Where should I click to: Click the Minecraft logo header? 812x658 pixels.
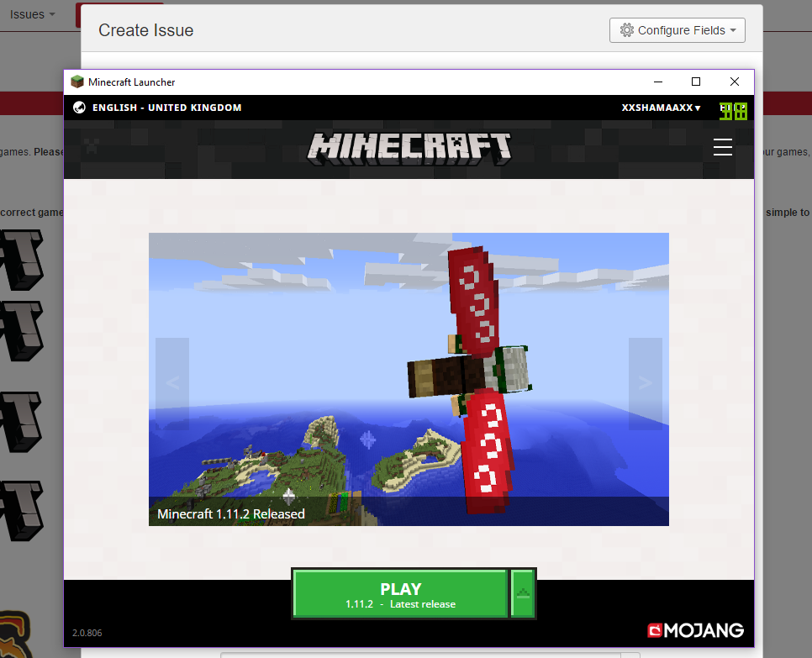(409, 149)
